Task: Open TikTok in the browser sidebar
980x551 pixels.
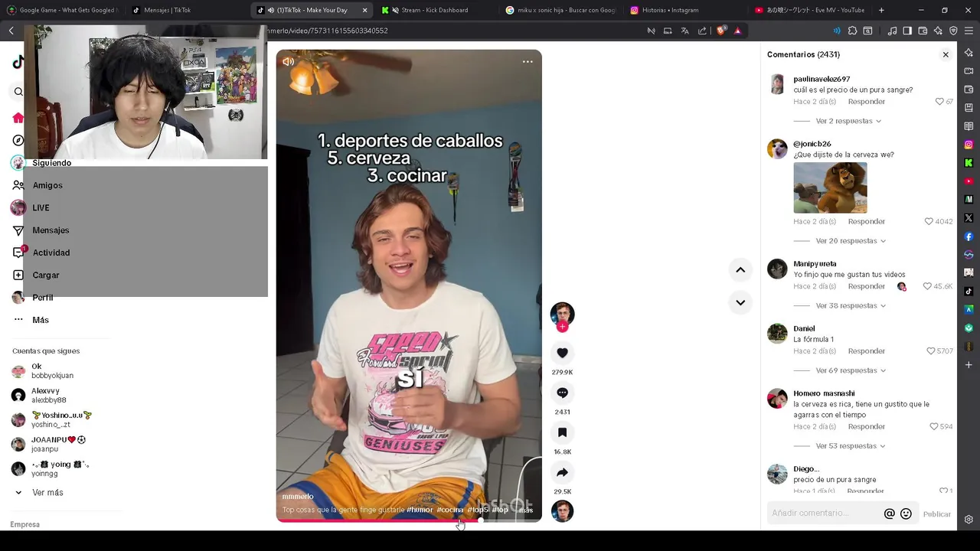Action: (x=969, y=292)
